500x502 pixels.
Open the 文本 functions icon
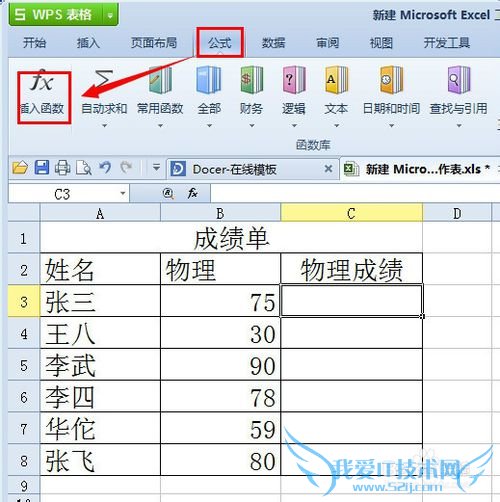point(336,80)
